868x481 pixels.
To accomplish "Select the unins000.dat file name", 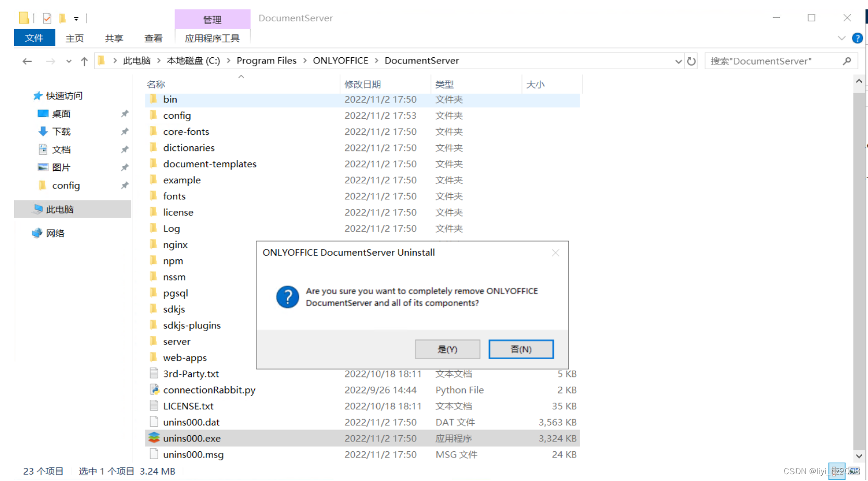I will point(191,422).
